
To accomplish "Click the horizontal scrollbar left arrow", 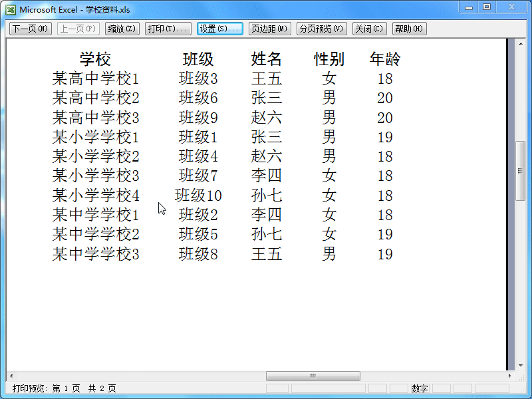I will tap(11, 376).
